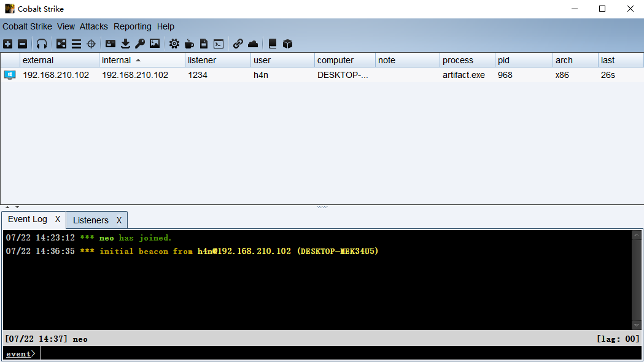Open the Help book icon in toolbar

[x=273, y=44]
